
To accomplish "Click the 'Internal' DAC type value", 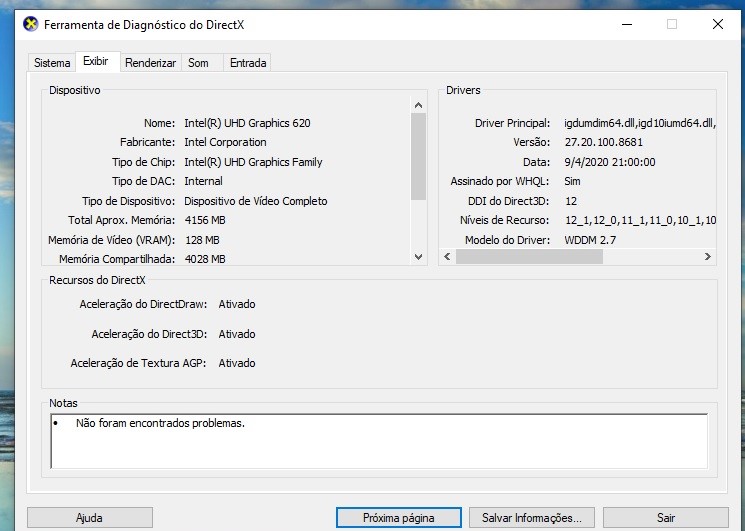I will 203,181.
